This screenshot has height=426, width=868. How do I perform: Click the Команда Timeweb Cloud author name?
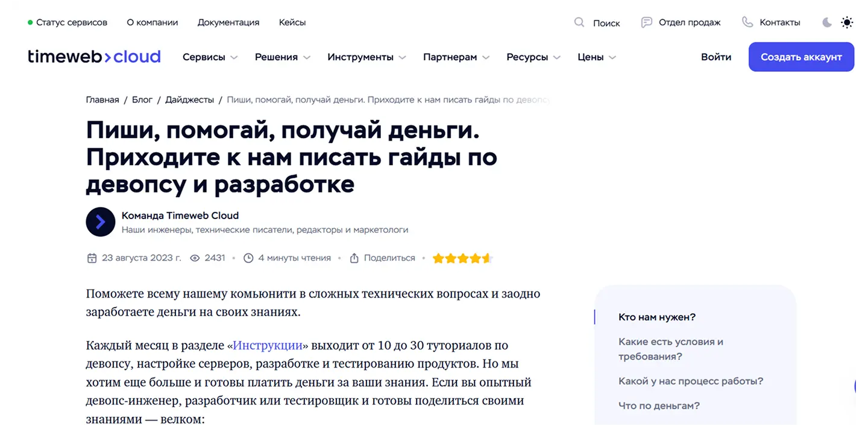[180, 215]
